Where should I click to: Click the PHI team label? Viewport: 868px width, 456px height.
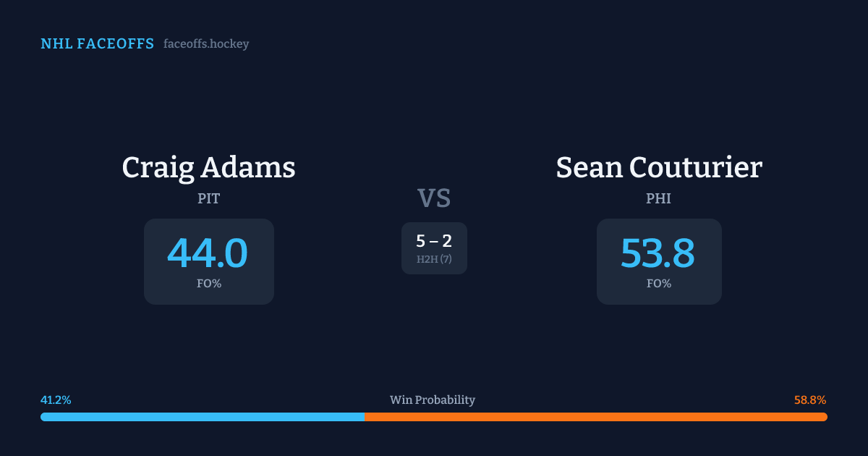pos(658,198)
